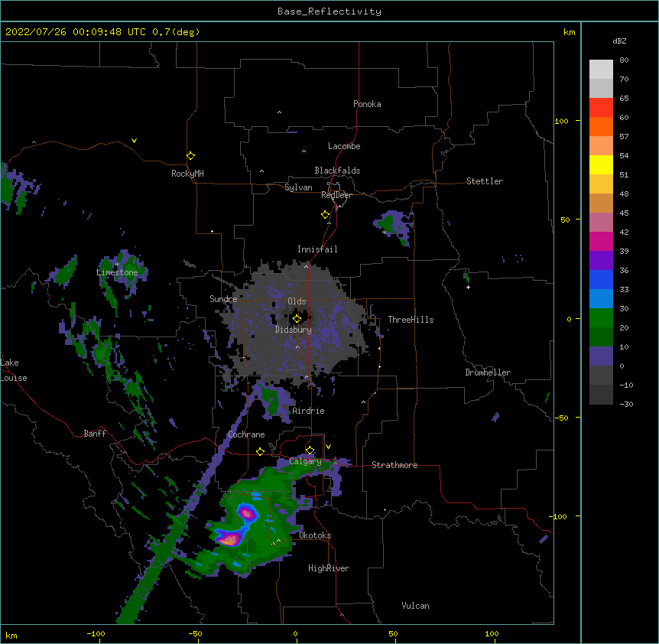Click the RockyMH label
This screenshot has height=644, width=659.
tap(187, 174)
